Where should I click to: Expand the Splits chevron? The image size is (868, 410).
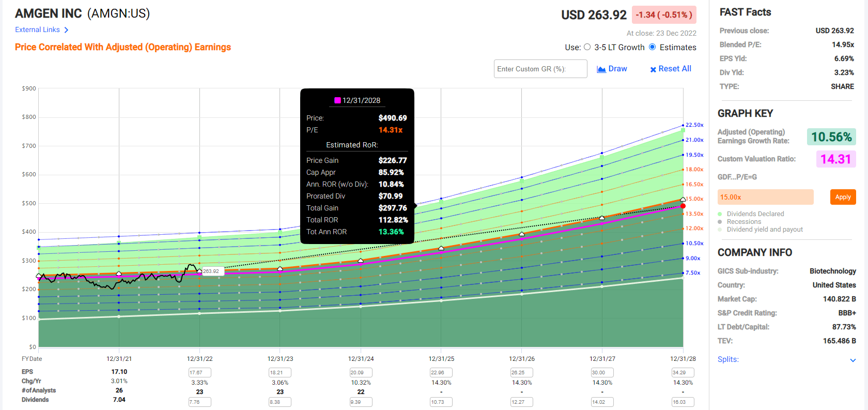click(853, 360)
